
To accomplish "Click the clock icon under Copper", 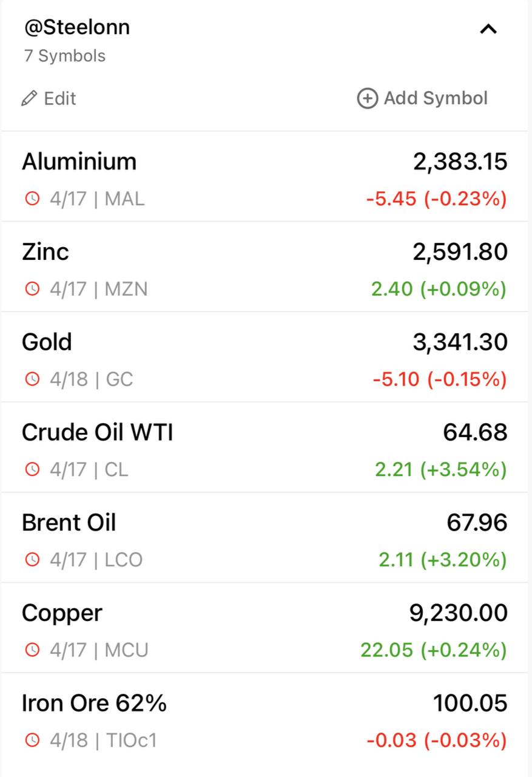I will (x=32, y=650).
